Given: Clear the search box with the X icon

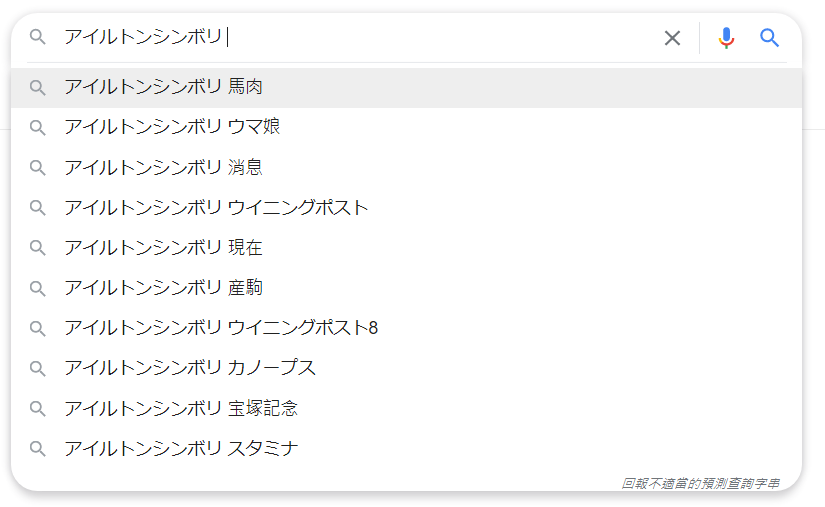Looking at the screenshot, I should click(x=672, y=38).
